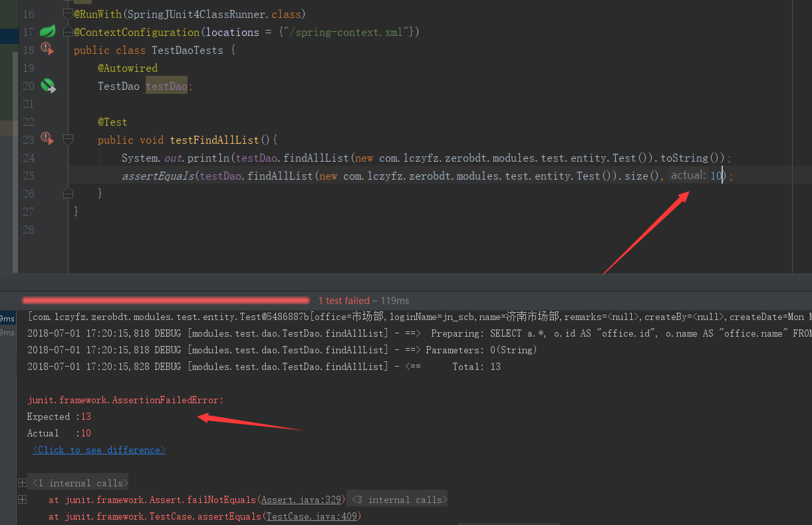Click the "Actual :10" output line
Viewport: 812px width, 525px height.
click(59, 433)
